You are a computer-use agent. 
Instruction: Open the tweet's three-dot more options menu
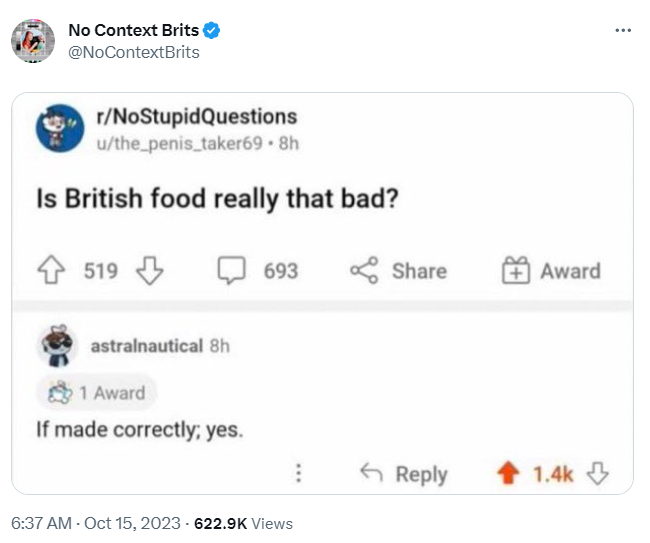(623, 31)
